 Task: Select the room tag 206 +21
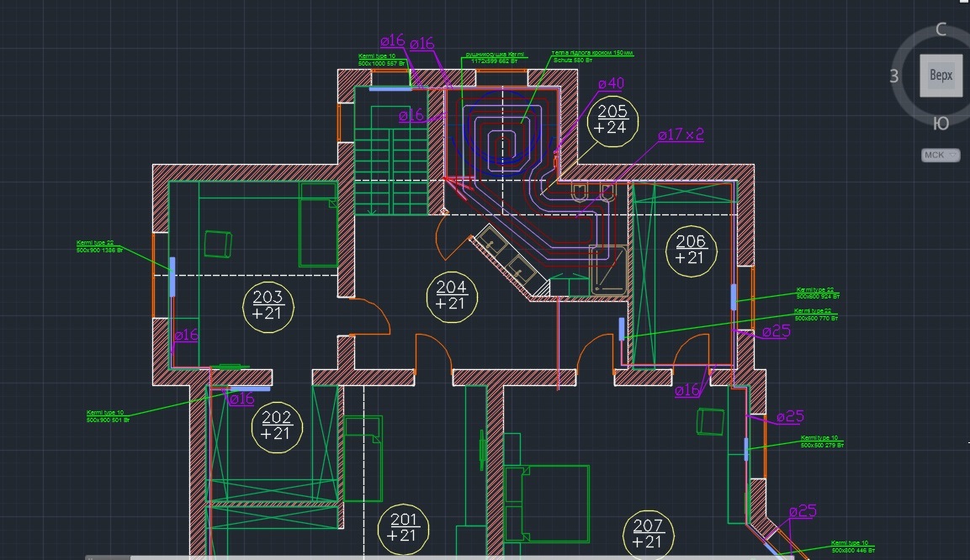point(690,250)
